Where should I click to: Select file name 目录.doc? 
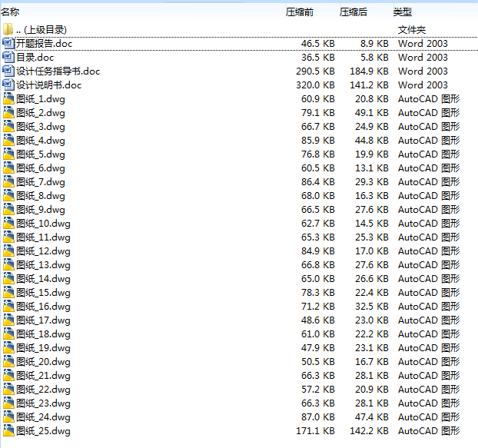(x=35, y=58)
